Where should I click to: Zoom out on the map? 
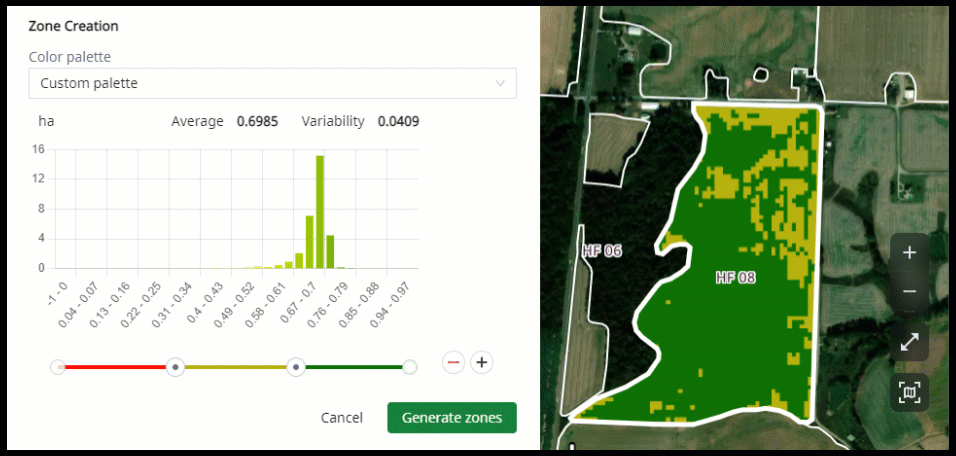(909, 291)
